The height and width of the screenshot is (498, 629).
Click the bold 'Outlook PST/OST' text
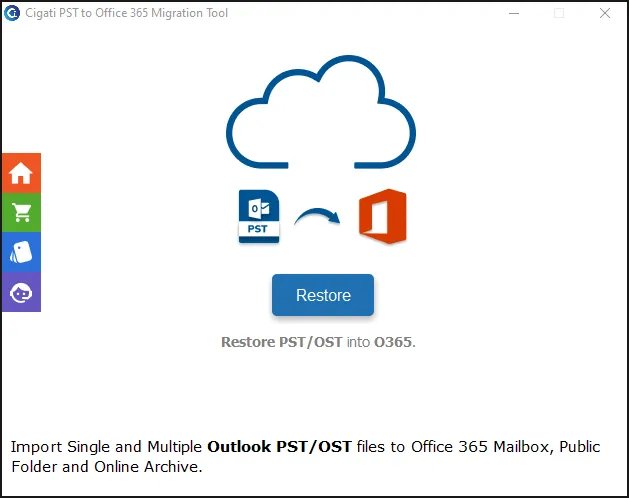(x=280, y=447)
